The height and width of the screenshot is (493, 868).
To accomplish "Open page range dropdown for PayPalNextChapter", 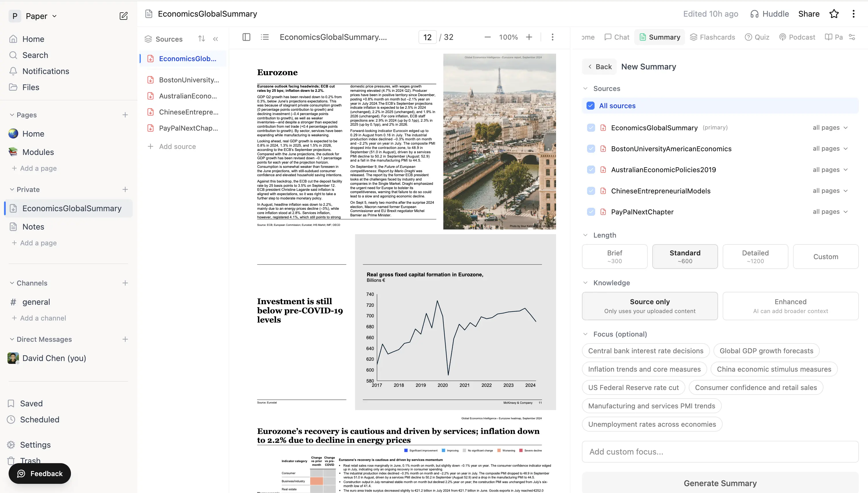I will pyautogui.click(x=830, y=211).
